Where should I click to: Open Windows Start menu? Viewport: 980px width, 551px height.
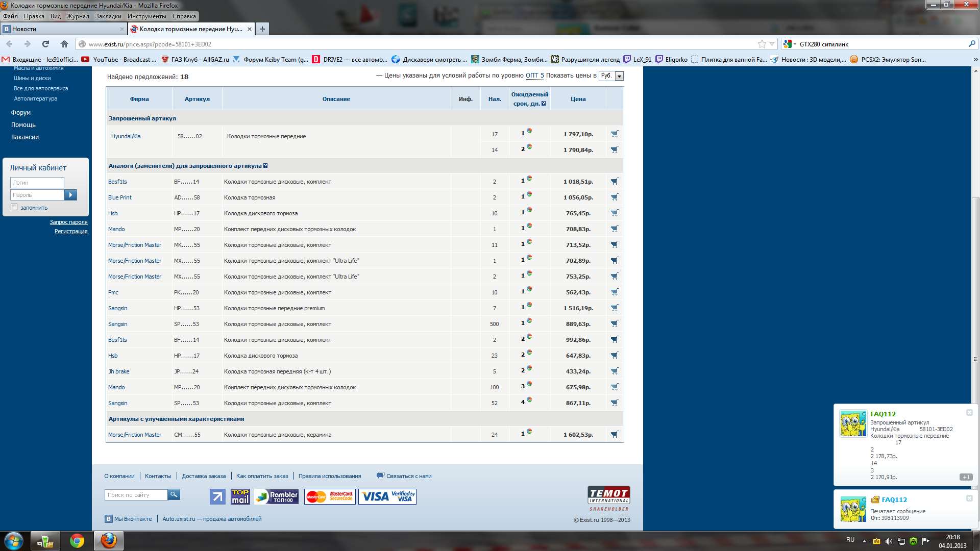click(14, 541)
